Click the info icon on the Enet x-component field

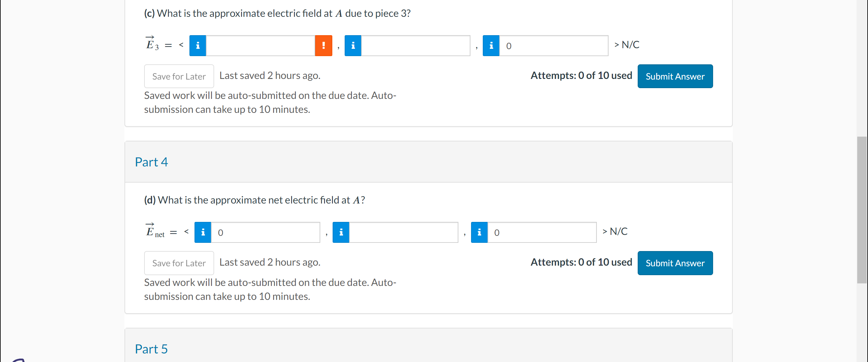tap(202, 232)
